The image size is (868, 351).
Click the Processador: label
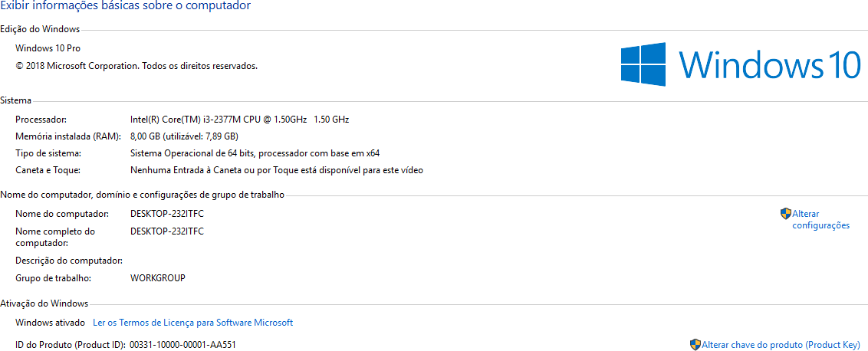[41, 119]
